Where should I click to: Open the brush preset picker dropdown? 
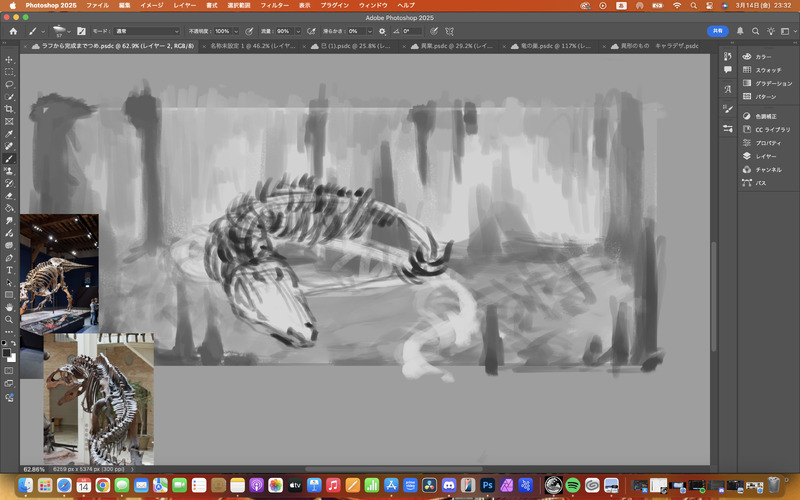[67, 31]
